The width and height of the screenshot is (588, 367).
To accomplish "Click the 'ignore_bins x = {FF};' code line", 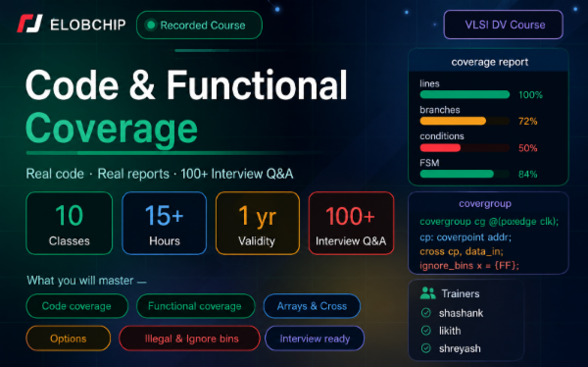I will 469,266.
